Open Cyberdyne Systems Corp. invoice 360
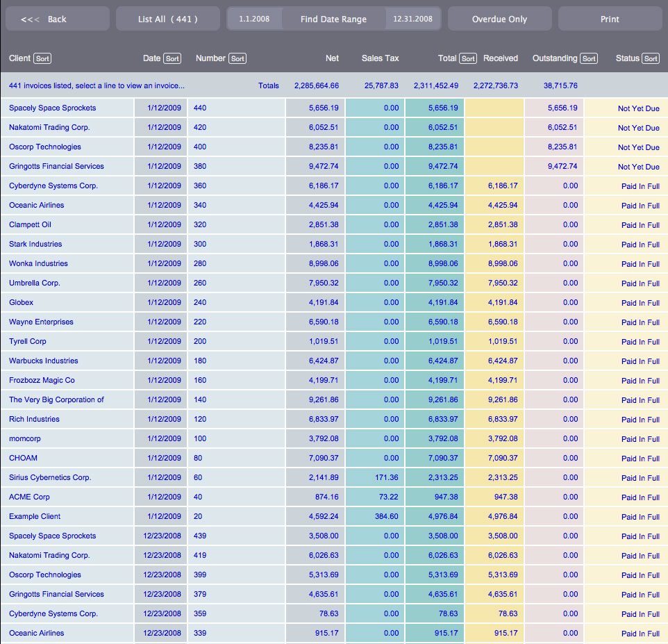The width and height of the screenshot is (668, 644). (334, 185)
